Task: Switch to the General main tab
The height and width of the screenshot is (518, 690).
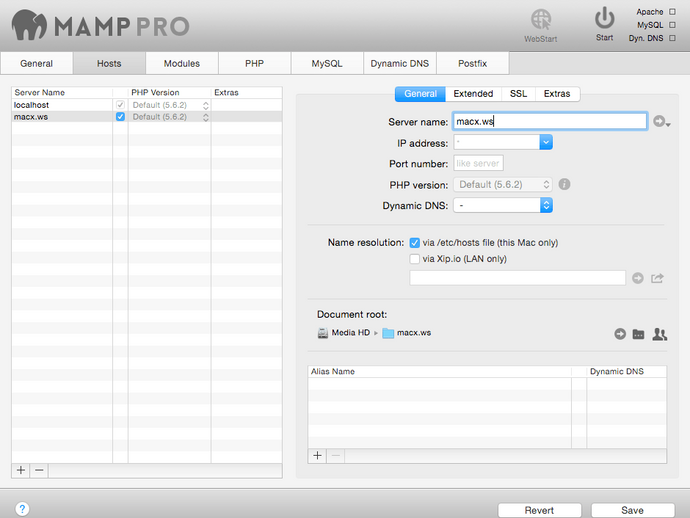Action: click(37, 63)
